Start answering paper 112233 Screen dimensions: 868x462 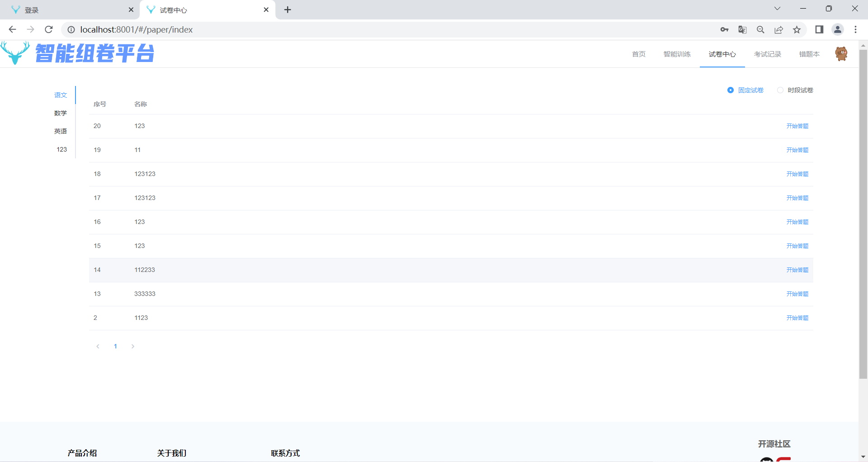click(797, 270)
